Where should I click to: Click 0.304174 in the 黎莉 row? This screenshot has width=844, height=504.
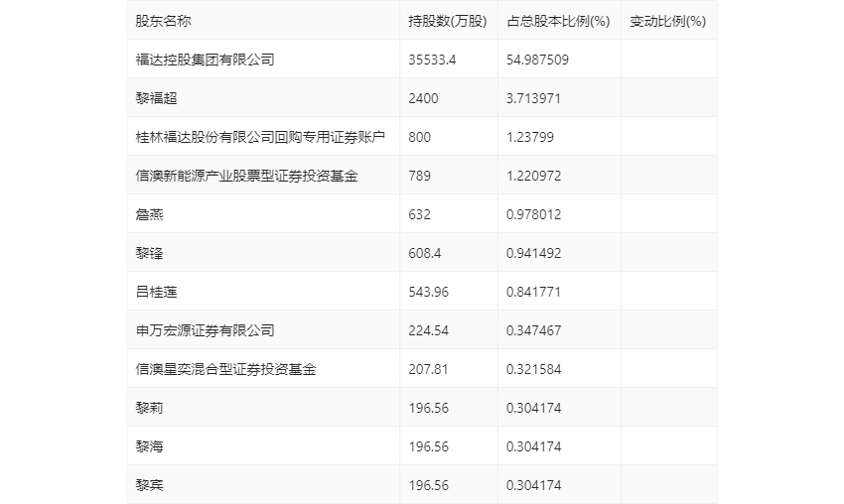point(533,408)
